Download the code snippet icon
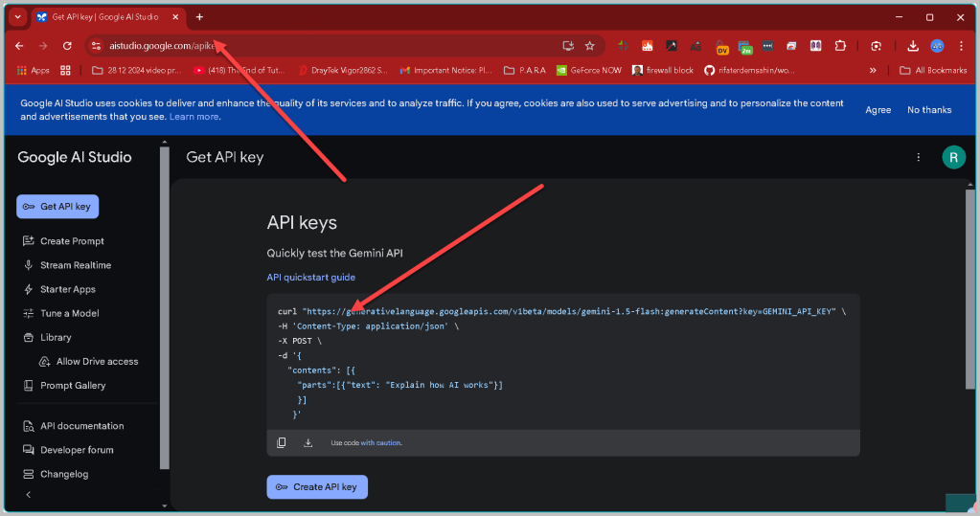This screenshot has width=980, height=516. 308,443
